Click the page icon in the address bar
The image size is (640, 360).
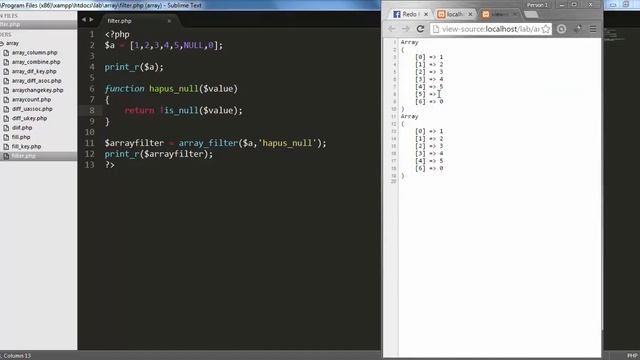pyautogui.click(x=436, y=29)
